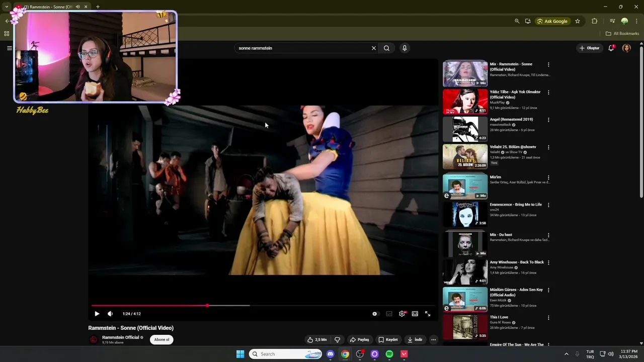Start voice search with the microphone
644x362 pixels.
coord(405,48)
